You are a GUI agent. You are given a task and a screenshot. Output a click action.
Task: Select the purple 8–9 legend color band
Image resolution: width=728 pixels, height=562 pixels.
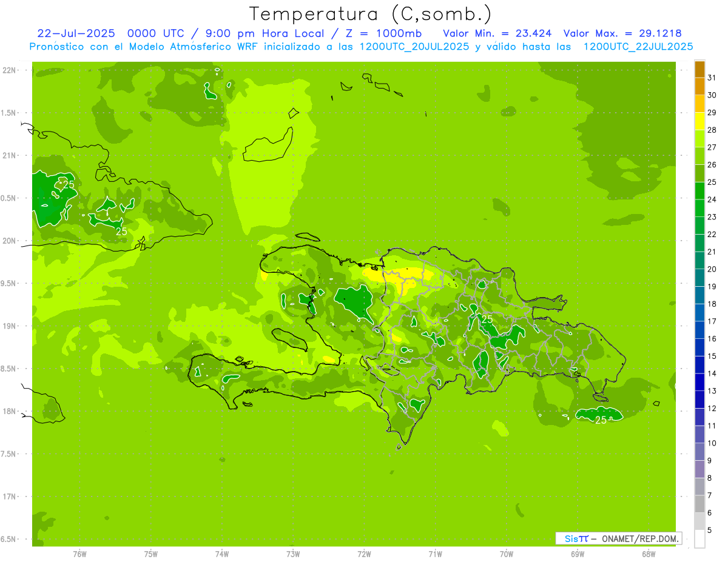[699, 469]
